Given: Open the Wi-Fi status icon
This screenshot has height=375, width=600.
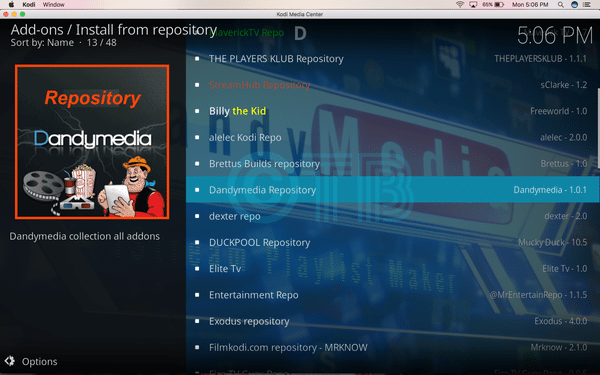Looking at the screenshot, I should [460, 5].
